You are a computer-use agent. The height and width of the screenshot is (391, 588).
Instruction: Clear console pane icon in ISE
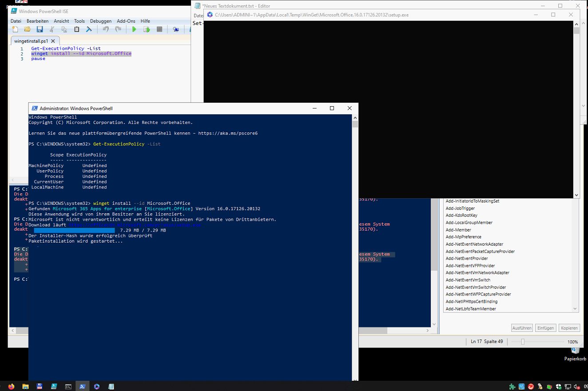[89, 29]
